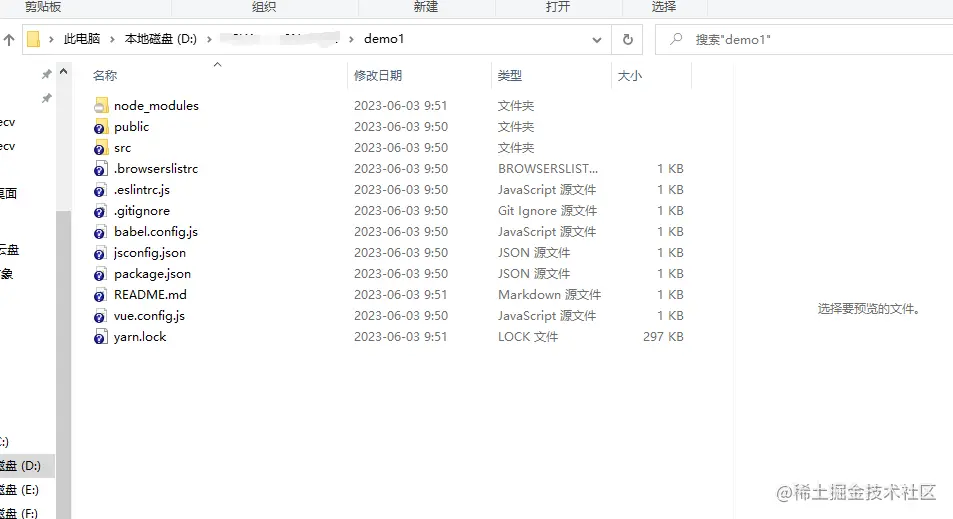Click the second pinned quick access pin
The width and height of the screenshot is (953, 519).
pyautogui.click(x=46, y=98)
